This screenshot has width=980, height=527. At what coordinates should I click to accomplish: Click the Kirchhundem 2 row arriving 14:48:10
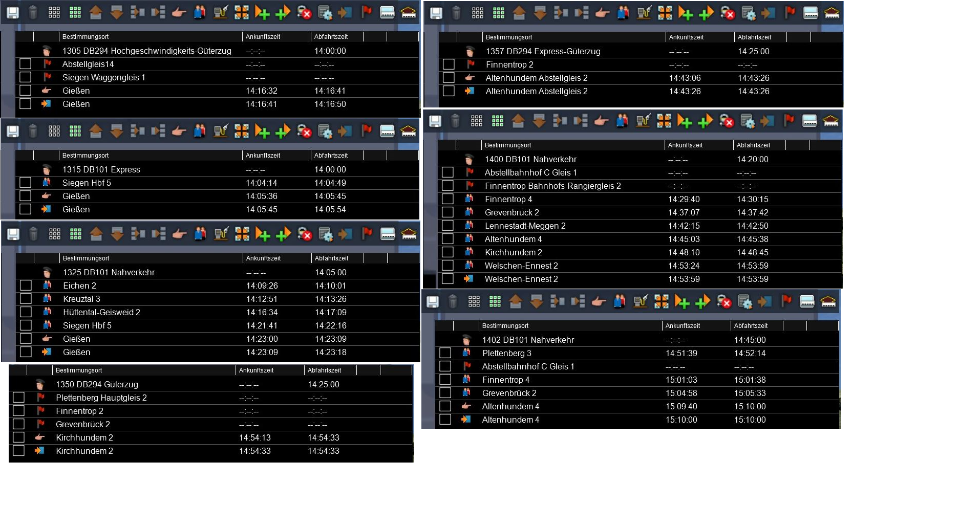(x=640, y=252)
